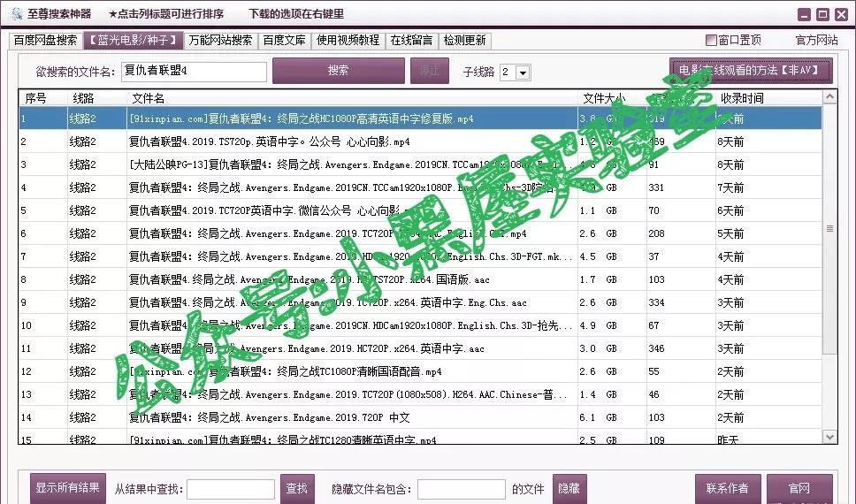Select row 14 Avengers.Endgame.2019.720P 中文
The image size is (856, 504).
[420, 417]
